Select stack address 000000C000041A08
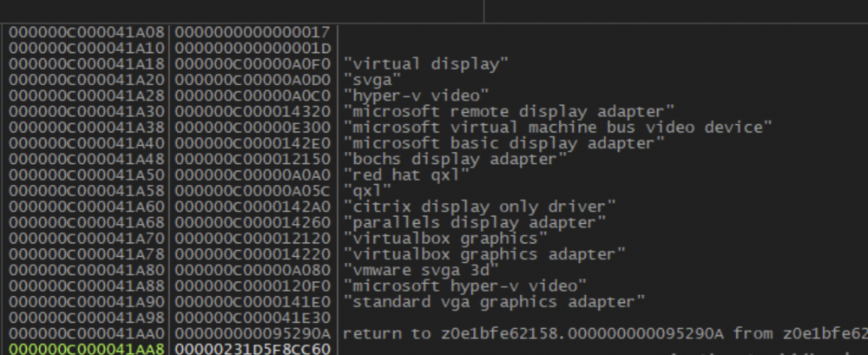The height and width of the screenshot is (355, 868). (x=86, y=32)
